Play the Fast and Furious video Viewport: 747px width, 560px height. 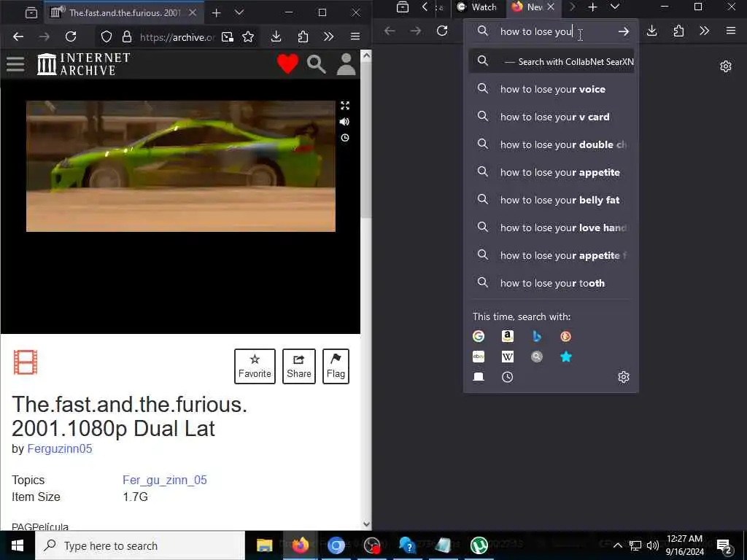coord(181,166)
